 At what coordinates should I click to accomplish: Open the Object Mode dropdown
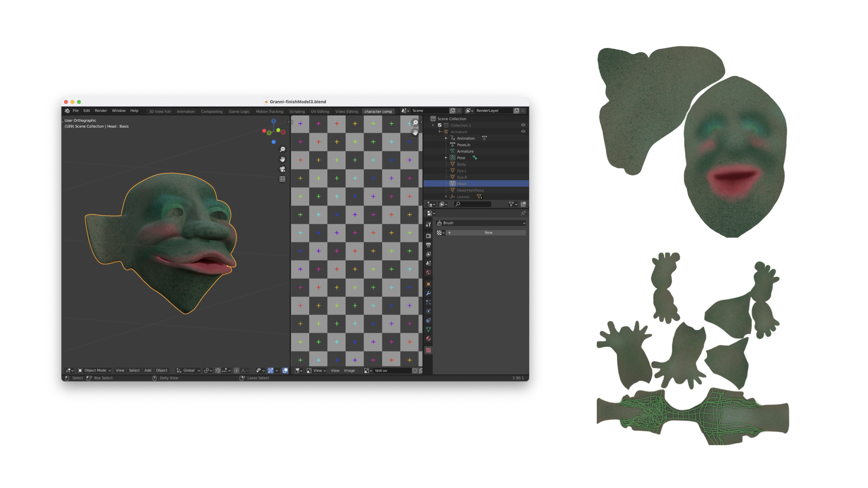[94, 371]
